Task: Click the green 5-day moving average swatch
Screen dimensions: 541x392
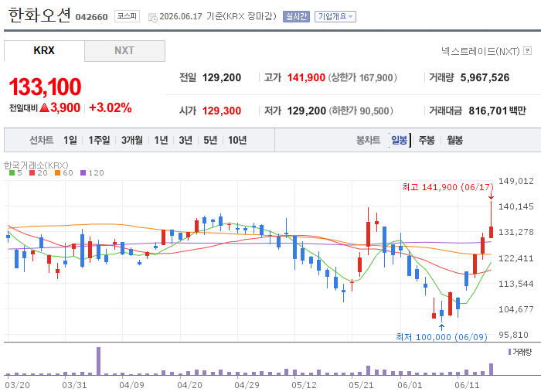Action: (12, 173)
